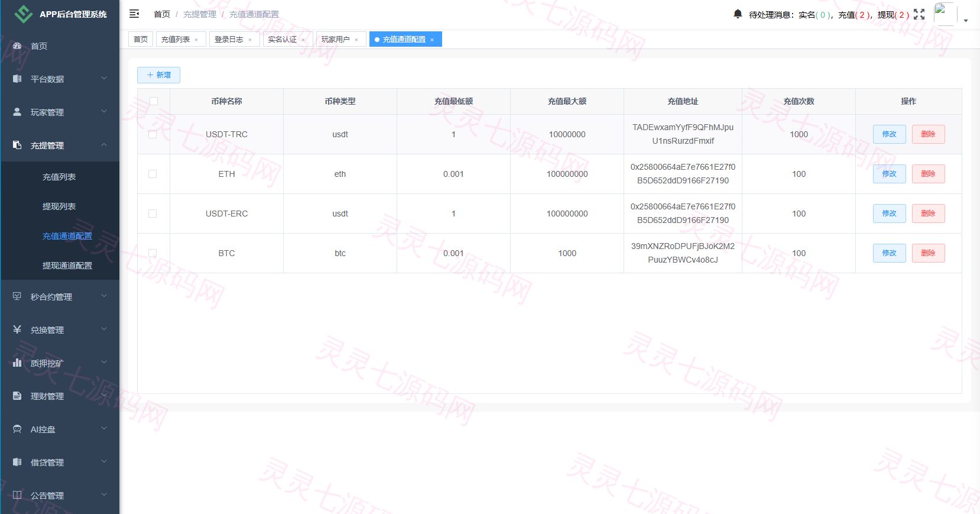Screen dimensions: 980x514
Task: Switch to the 玩家用户 tab
Action: click(x=340, y=39)
